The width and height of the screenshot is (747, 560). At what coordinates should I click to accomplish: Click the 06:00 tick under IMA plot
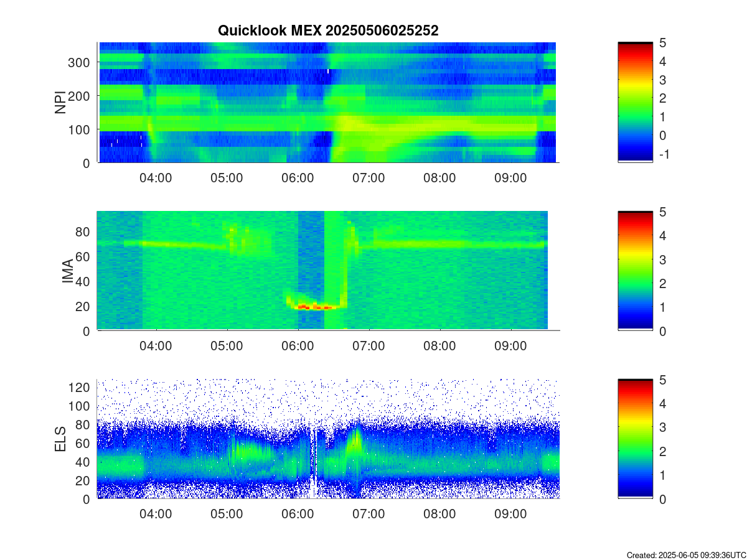coord(298,346)
